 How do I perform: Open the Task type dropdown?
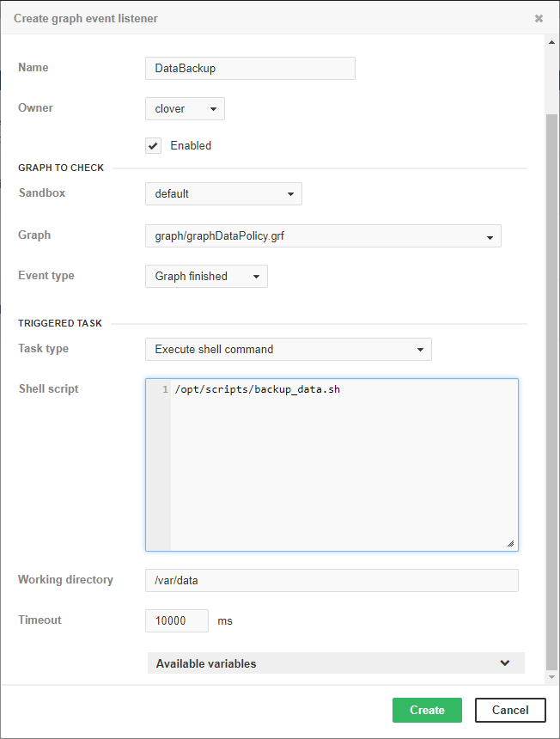click(x=289, y=350)
